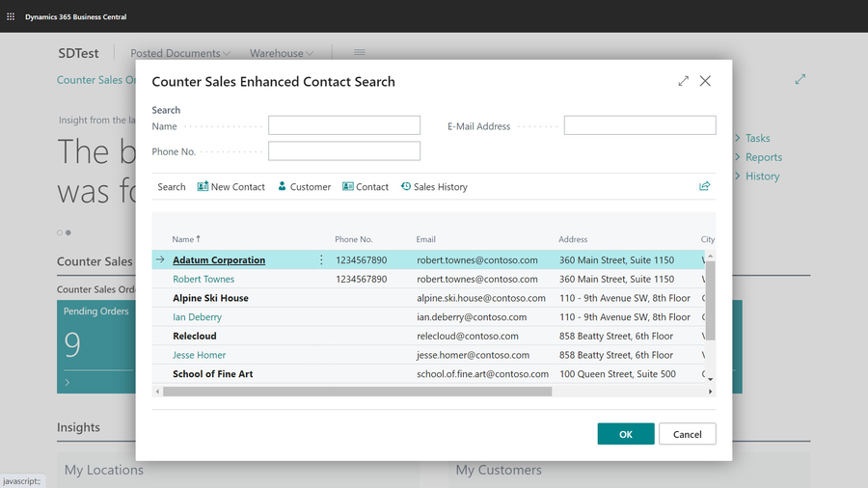Expand the Warehouse menu
The width and height of the screenshot is (868, 488).
pos(282,53)
